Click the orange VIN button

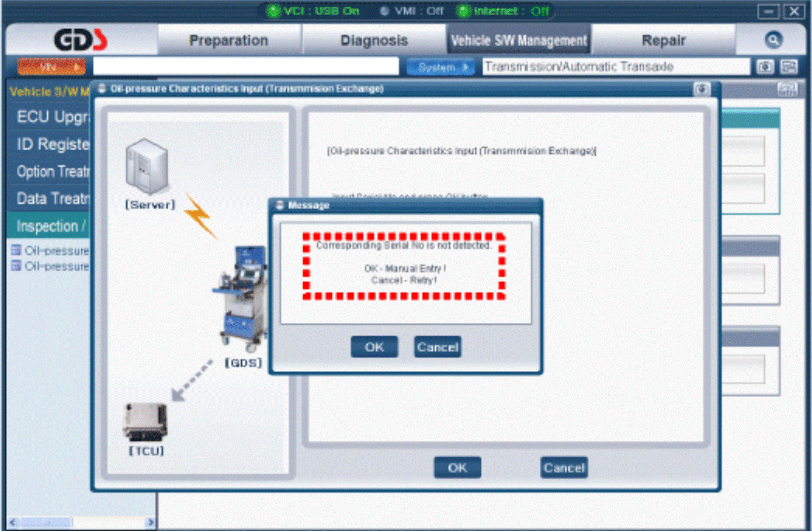click(x=51, y=67)
